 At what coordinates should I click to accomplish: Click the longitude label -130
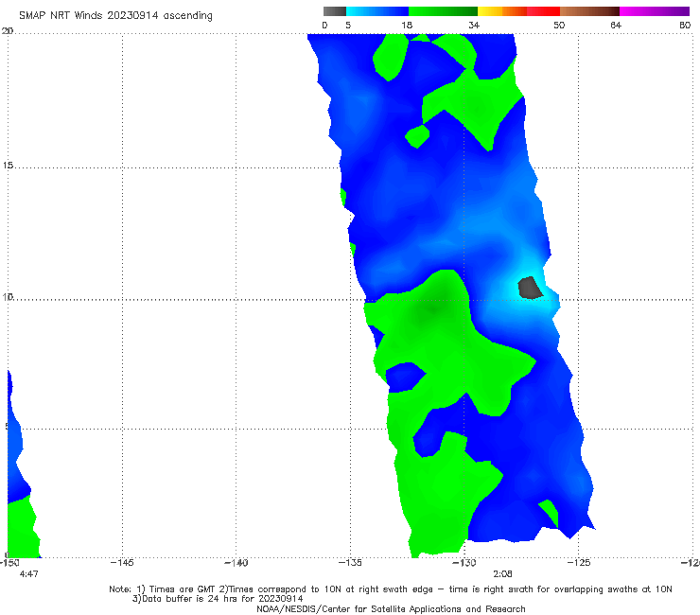tap(464, 563)
